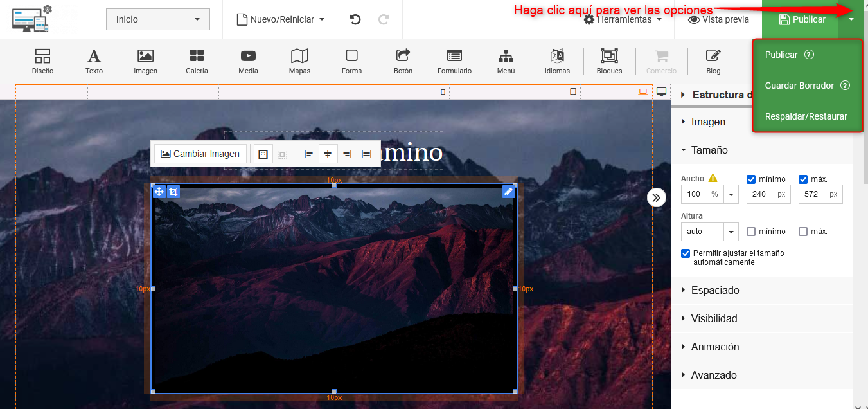Open Vista previa
This screenshot has width=868, height=409.
[718, 19]
